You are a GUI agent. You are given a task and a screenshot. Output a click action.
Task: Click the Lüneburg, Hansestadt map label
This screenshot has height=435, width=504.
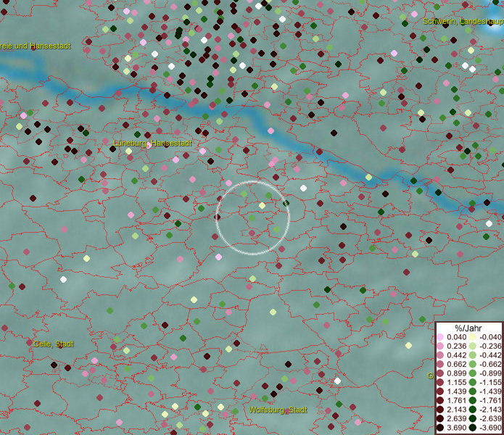tap(153, 143)
